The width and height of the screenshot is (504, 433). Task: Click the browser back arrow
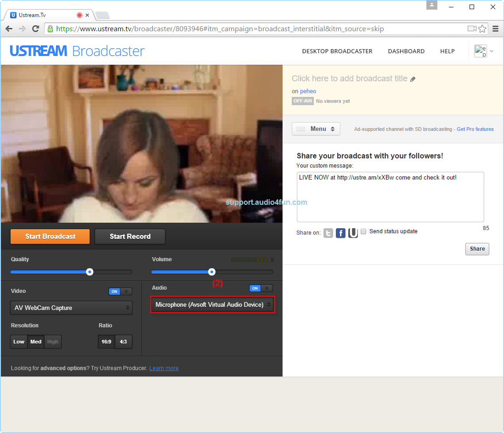9,29
